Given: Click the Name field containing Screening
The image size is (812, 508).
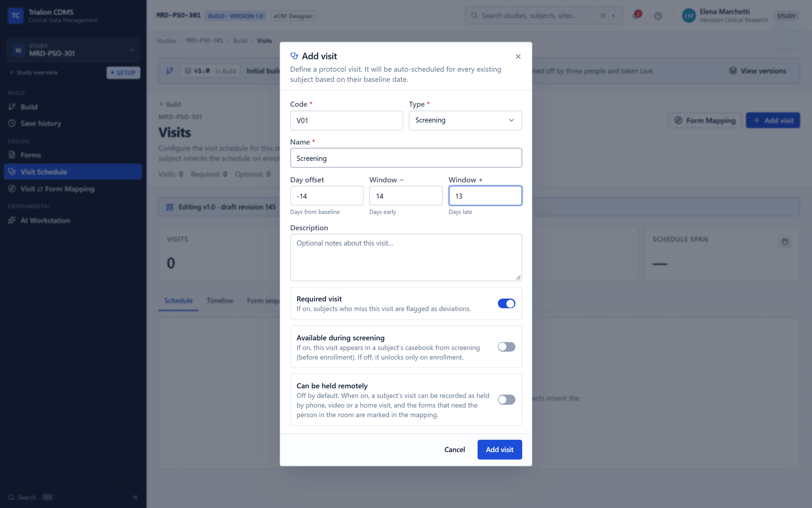Looking at the screenshot, I should pos(406,158).
